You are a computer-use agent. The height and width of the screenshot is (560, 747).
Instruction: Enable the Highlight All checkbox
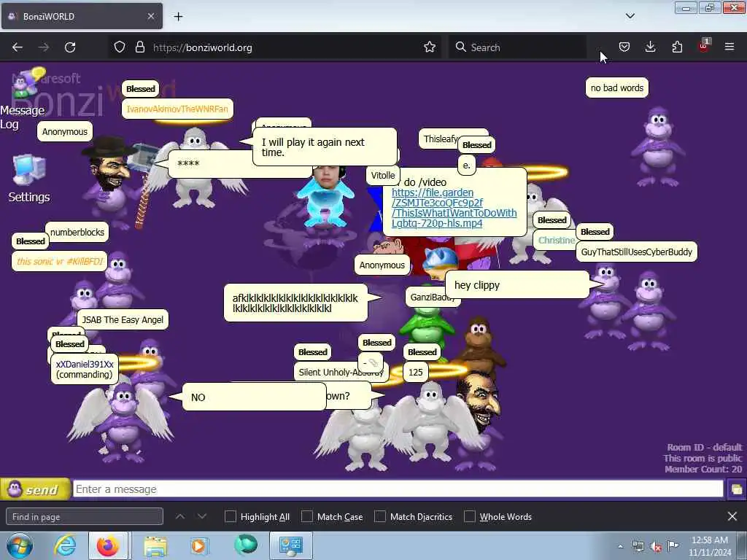tap(231, 517)
